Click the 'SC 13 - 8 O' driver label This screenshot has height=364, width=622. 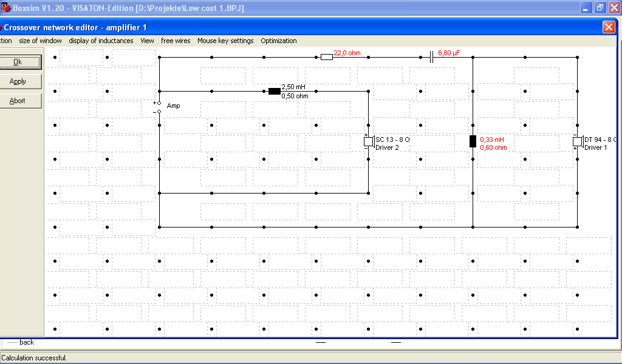(393, 140)
